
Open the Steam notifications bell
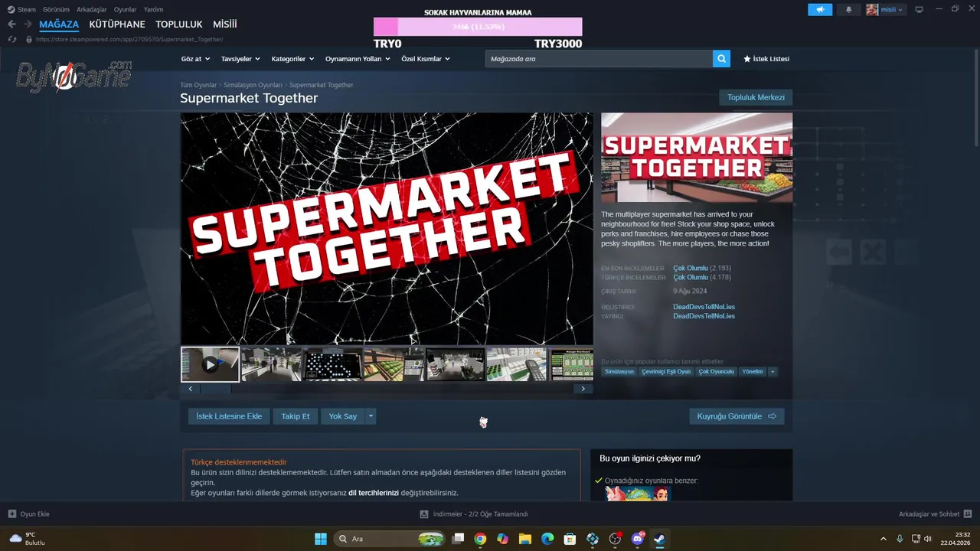(x=848, y=10)
